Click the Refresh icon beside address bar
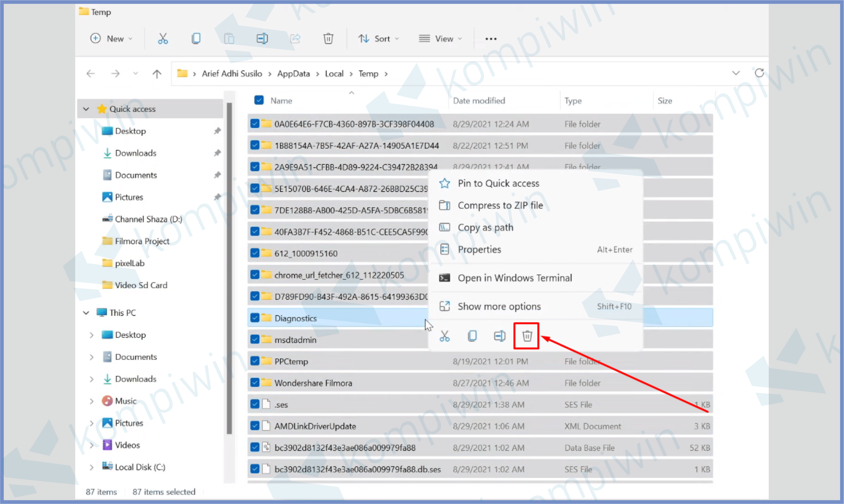This screenshot has width=844, height=504. click(759, 73)
